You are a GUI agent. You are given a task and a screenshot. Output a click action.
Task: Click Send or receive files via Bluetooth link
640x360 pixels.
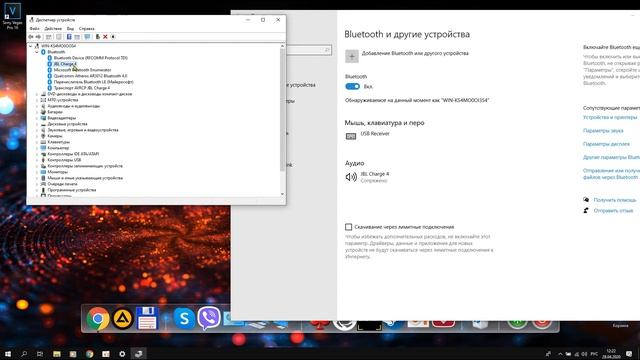(611, 174)
